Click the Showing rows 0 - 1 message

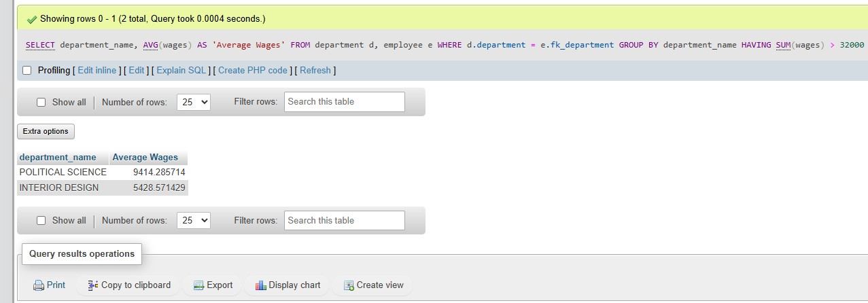click(x=153, y=19)
